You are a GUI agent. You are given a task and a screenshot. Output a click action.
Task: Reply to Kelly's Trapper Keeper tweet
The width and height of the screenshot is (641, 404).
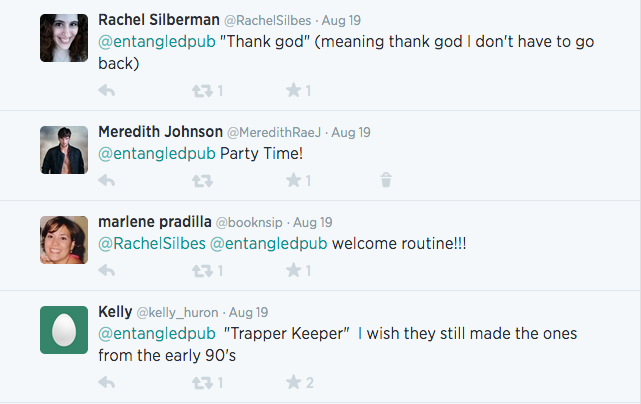pos(107,382)
